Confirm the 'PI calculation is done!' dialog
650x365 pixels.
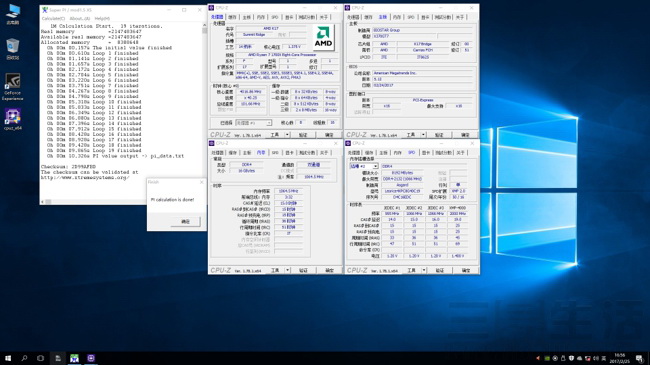(185, 221)
